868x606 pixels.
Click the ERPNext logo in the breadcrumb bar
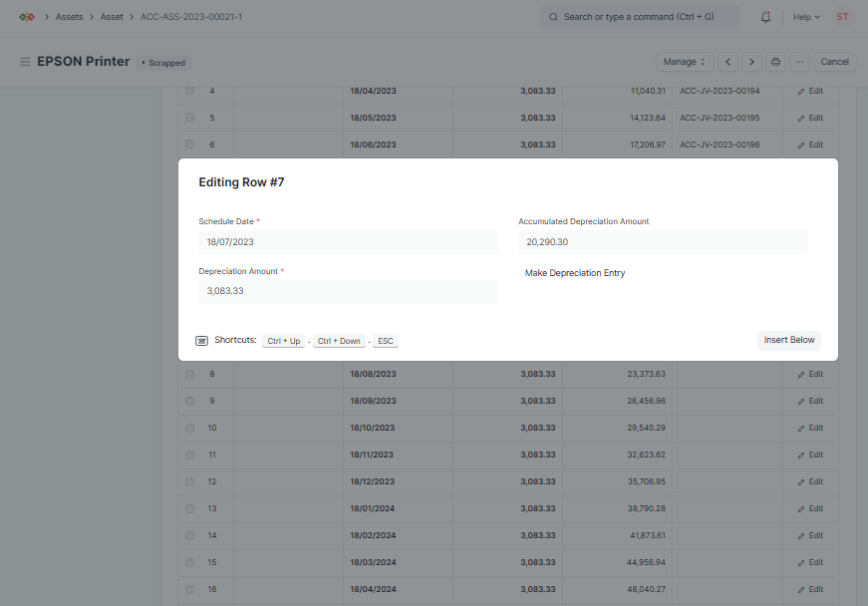[x=25, y=16]
